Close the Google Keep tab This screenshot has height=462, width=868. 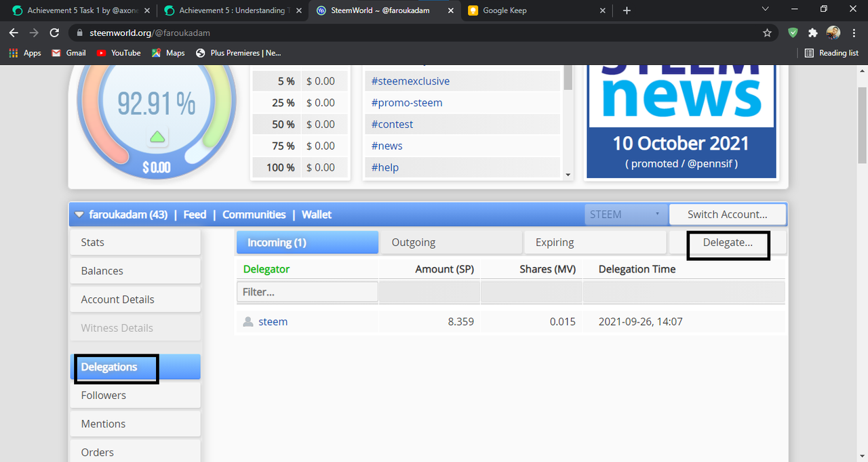[x=603, y=11]
